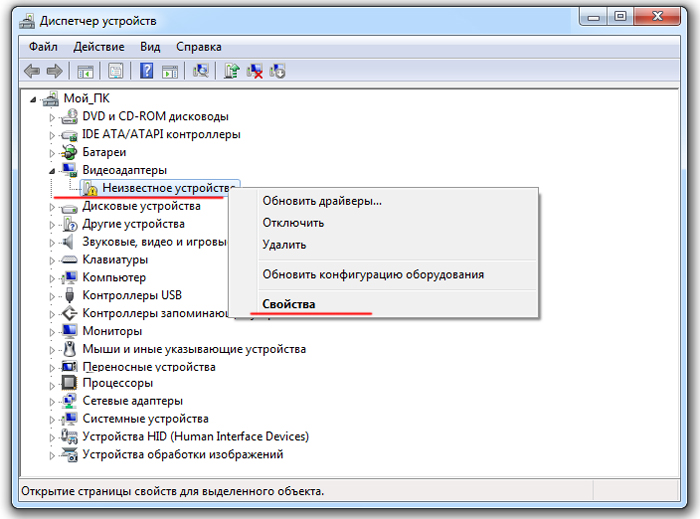This screenshot has width=700, height=519.
Task: Open the Справка menu
Action: coord(198,47)
